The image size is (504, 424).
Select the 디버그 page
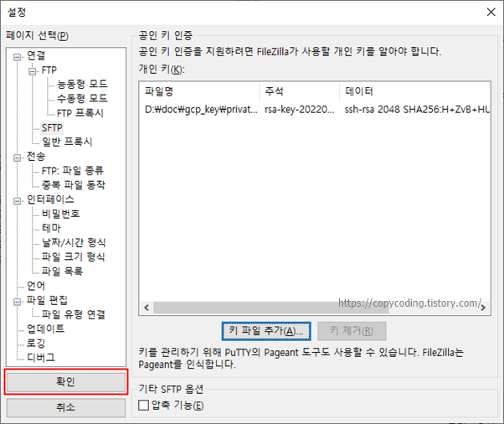coord(41,358)
